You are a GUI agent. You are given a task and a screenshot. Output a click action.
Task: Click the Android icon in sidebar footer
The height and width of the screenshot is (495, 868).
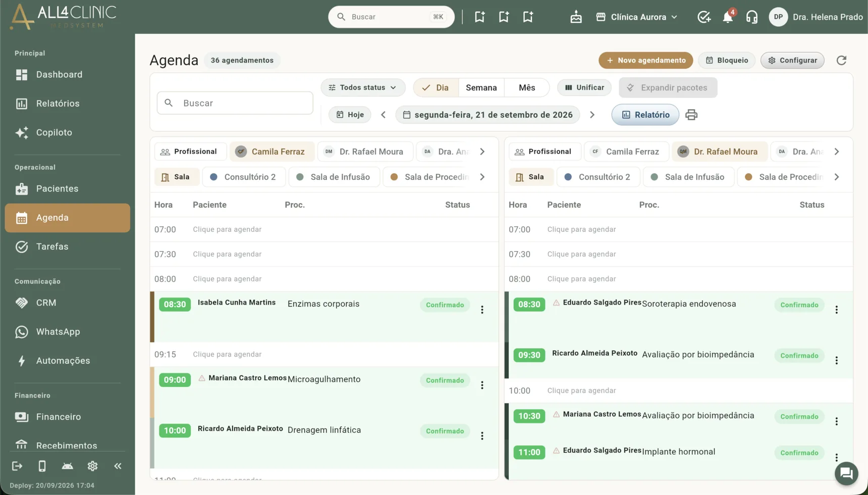67,466
